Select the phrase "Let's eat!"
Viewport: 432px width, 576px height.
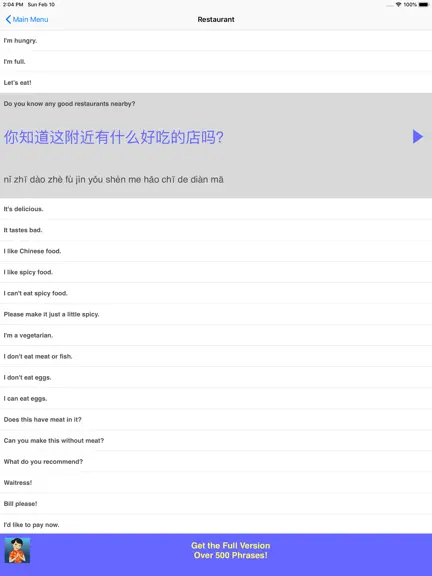(216, 83)
